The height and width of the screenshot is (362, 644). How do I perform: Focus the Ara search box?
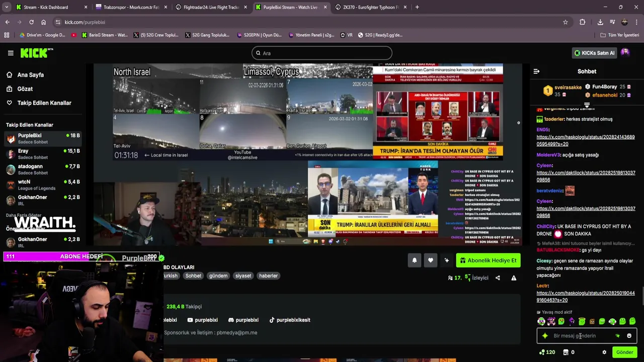click(x=322, y=53)
